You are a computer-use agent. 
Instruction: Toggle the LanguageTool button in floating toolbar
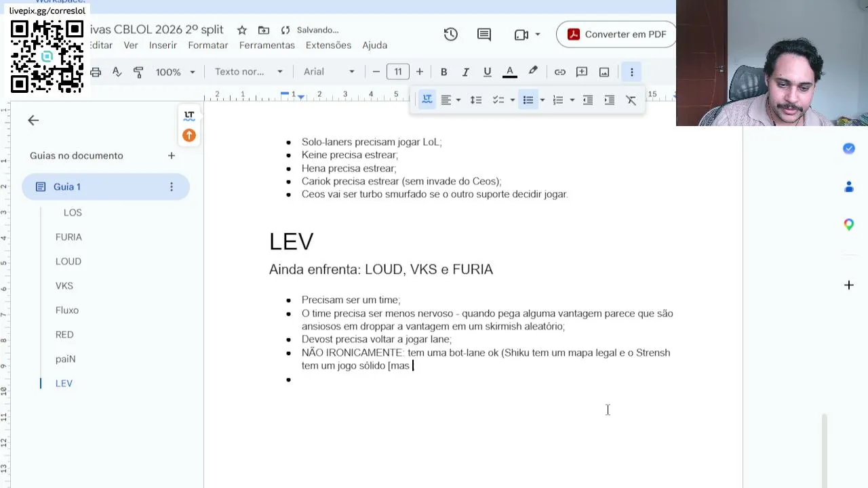click(427, 100)
